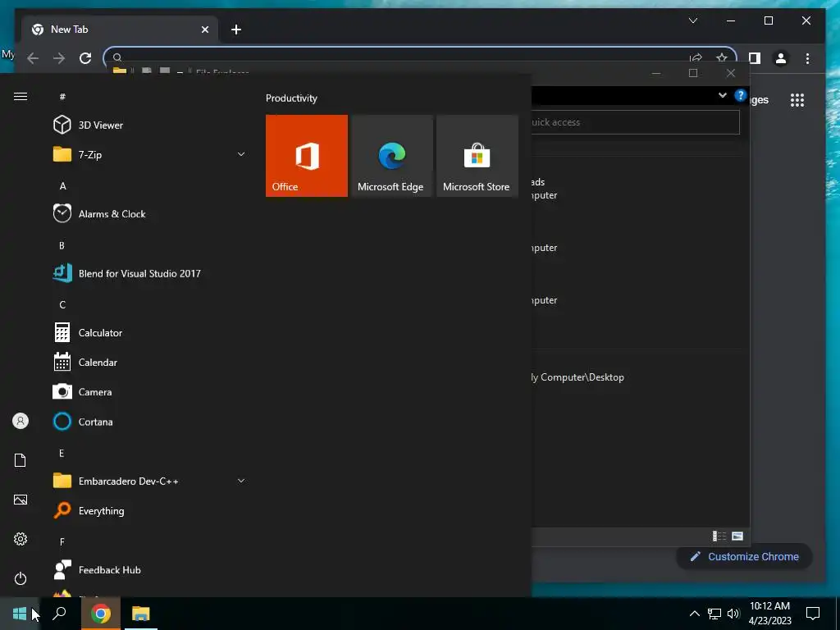Image resolution: width=840 pixels, height=630 pixels.
Task: Expand the Start menu hamburger navigation
Action: pos(21,97)
